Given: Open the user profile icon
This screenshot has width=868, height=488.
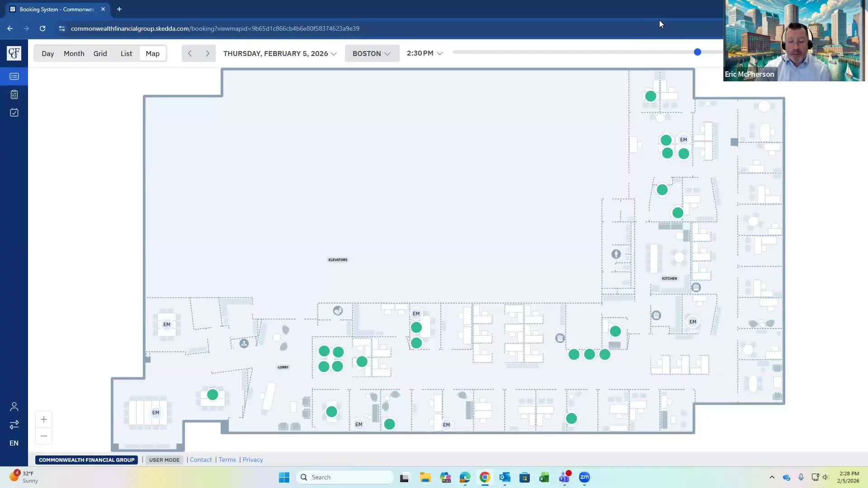Looking at the screenshot, I should point(14,407).
